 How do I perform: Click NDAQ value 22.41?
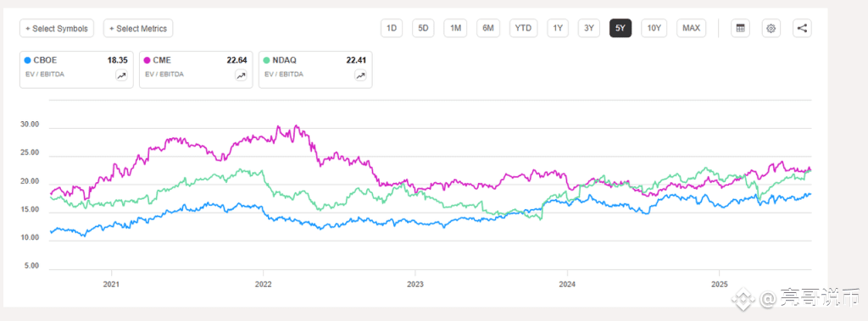tap(357, 60)
